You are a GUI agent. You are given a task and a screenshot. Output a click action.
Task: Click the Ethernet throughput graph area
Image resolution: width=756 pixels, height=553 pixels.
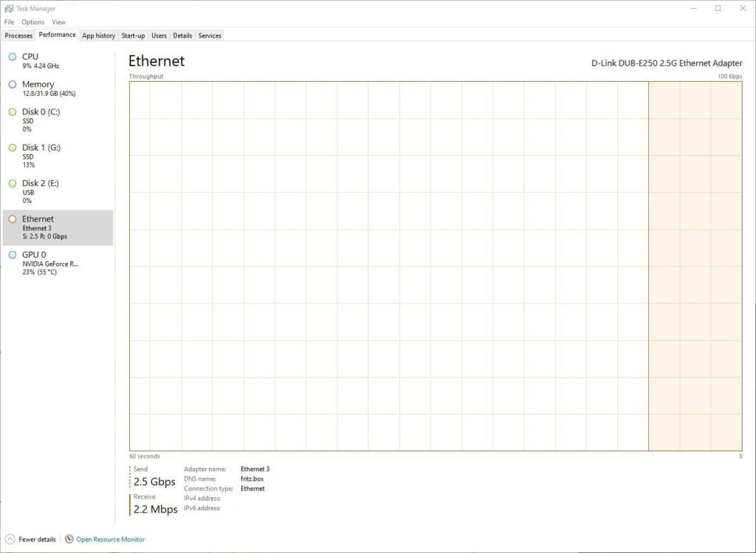[x=436, y=266]
